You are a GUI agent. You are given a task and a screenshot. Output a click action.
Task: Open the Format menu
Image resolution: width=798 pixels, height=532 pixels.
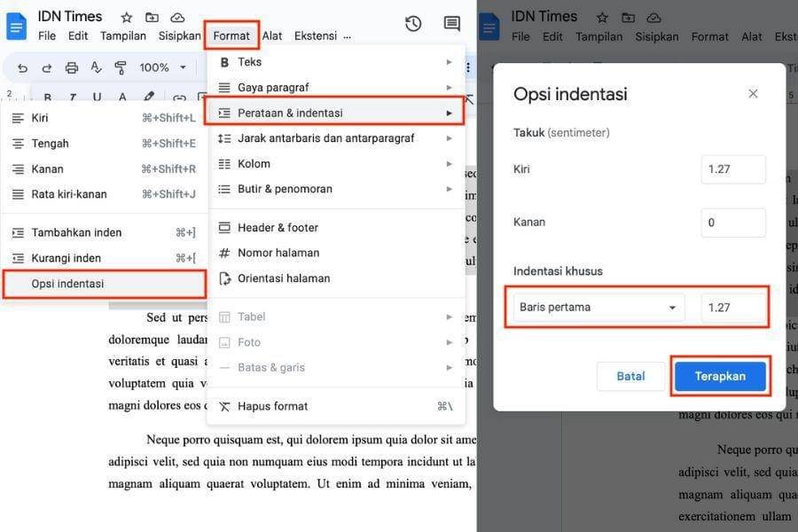click(231, 36)
